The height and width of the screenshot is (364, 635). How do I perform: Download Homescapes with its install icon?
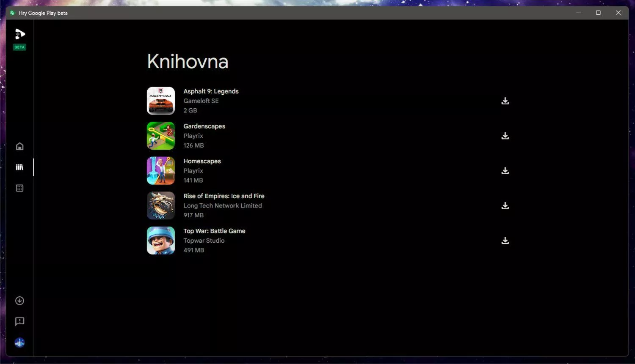(505, 171)
